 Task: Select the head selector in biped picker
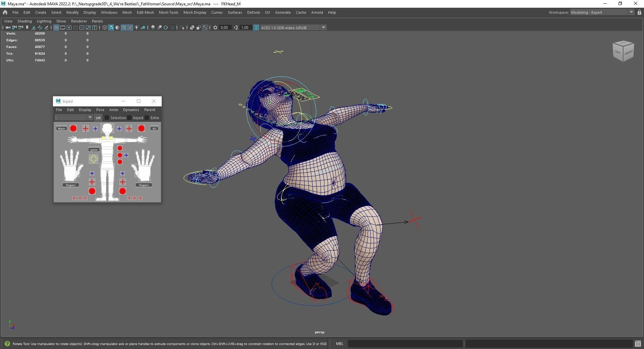point(107,129)
